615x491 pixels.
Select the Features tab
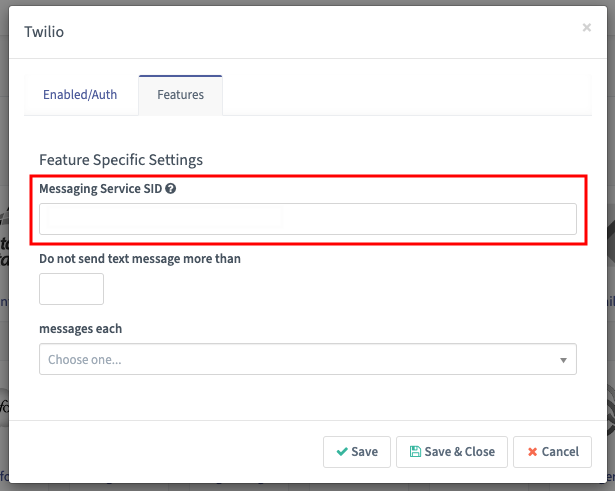pyautogui.click(x=180, y=95)
